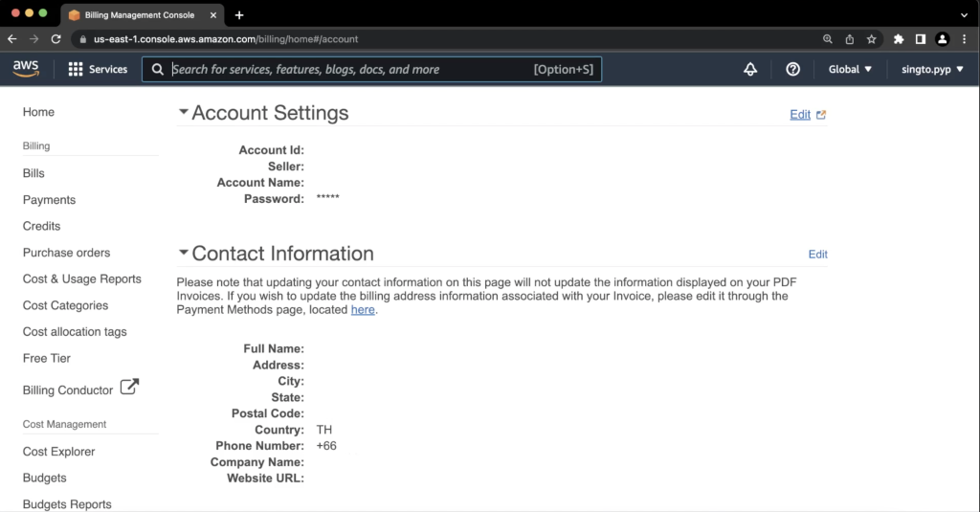Open Cost & Usage Reports
Image resolution: width=980 pixels, height=512 pixels.
pyautogui.click(x=82, y=278)
